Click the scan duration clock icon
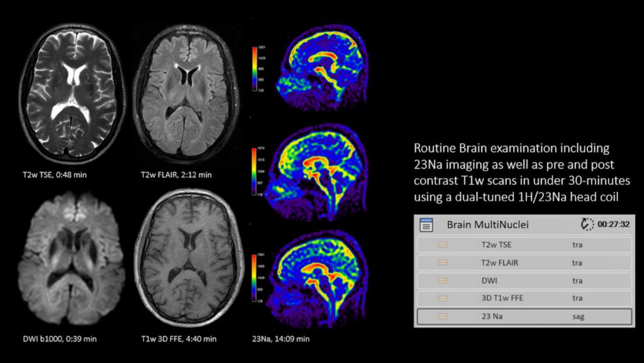 point(587,225)
